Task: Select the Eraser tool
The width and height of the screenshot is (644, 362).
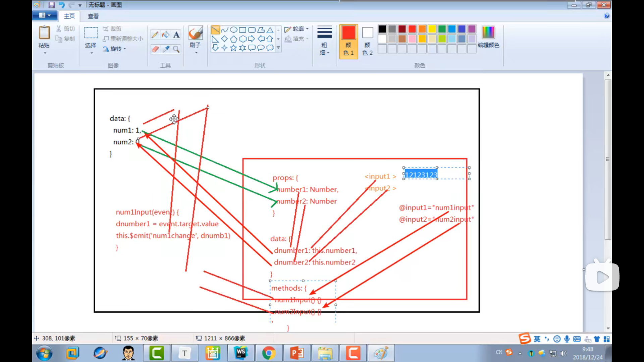Action: (x=155, y=49)
